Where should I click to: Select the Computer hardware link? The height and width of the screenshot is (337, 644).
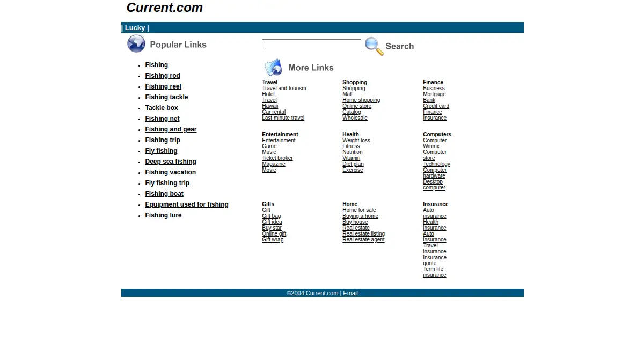point(435,173)
